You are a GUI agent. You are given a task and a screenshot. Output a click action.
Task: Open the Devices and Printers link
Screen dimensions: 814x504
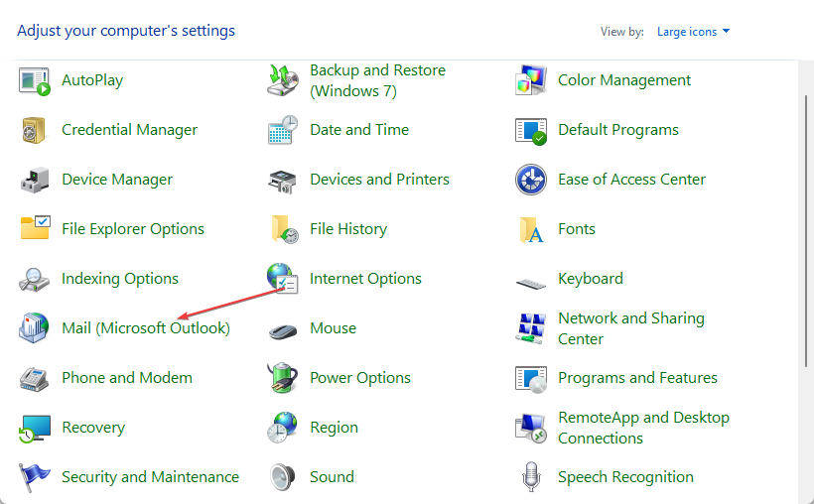[379, 180]
